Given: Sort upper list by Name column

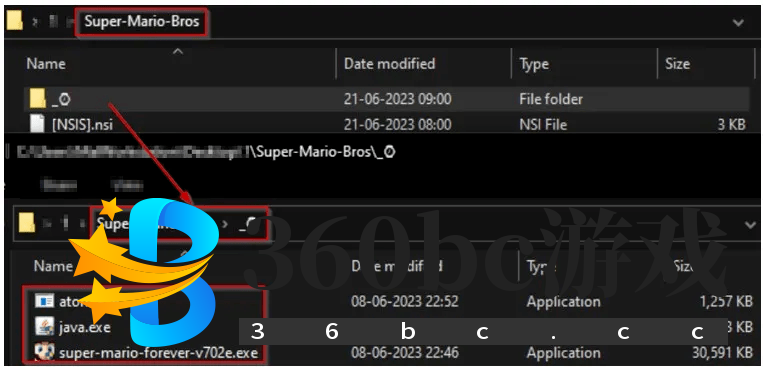Looking at the screenshot, I should pyautogui.click(x=46, y=64).
